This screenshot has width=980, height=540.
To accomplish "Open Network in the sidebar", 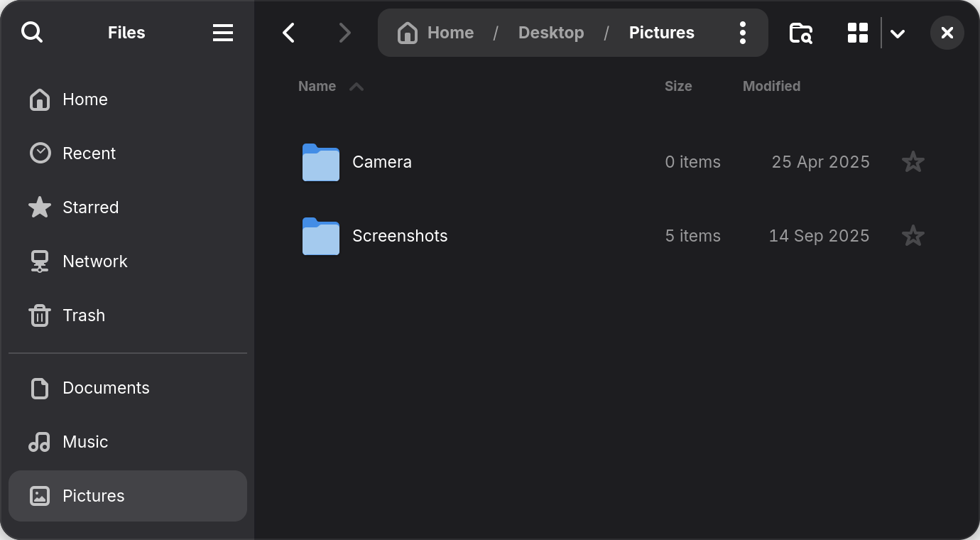I will click(x=94, y=261).
